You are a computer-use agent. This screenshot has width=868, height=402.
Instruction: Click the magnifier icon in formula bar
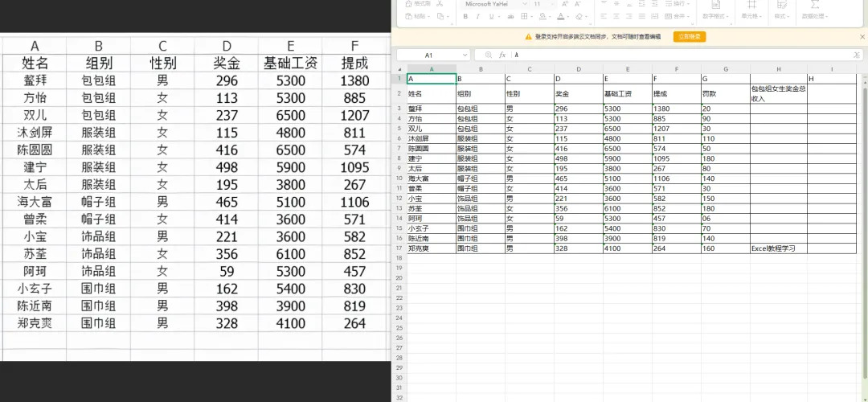pos(489,55)
